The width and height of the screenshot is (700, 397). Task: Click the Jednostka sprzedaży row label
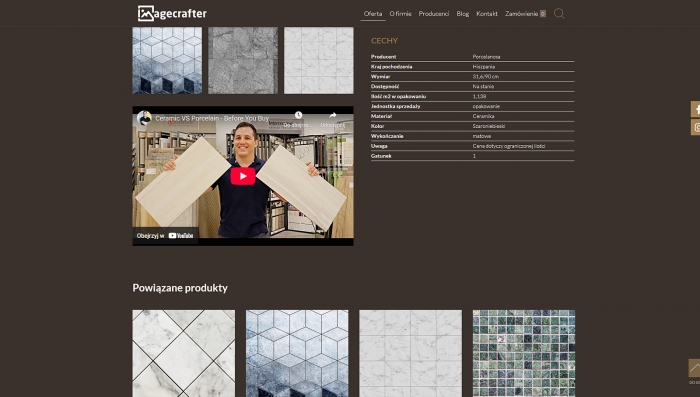(396, 106)
